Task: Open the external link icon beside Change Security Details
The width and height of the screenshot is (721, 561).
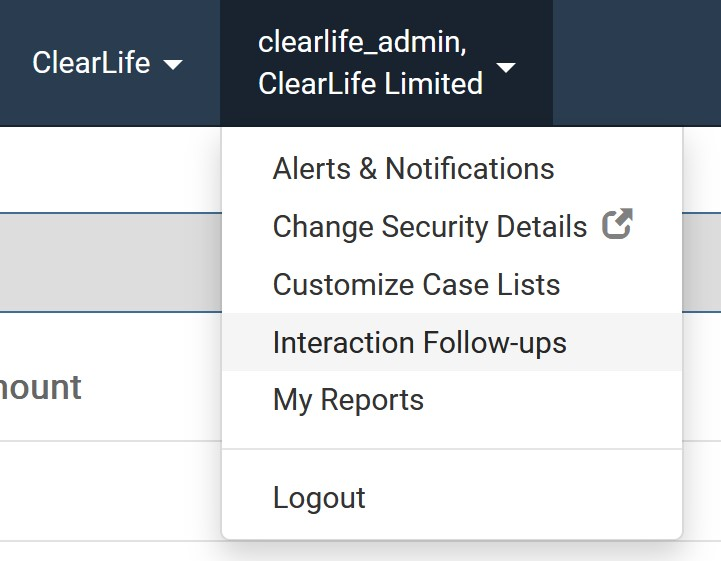Action: pyautogui.click(x=617, y=224)
